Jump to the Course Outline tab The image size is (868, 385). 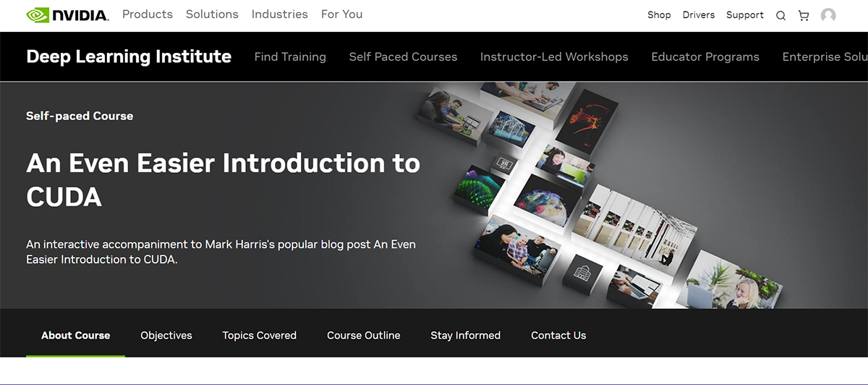[x=364, y=335]
